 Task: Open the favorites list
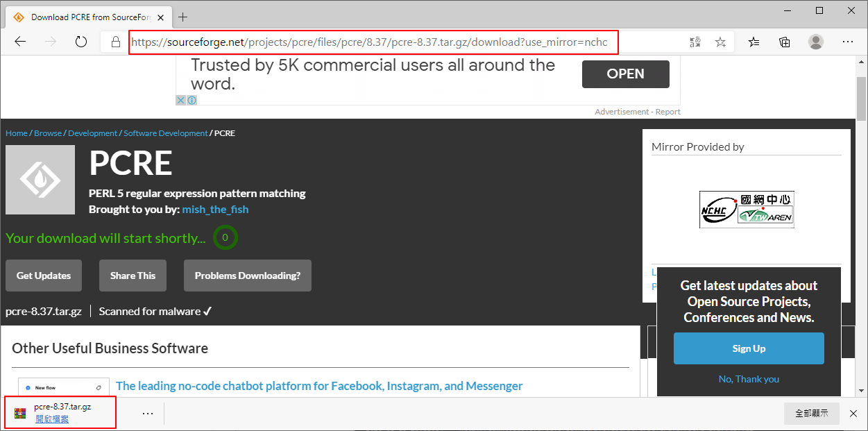tap(754, 42)
